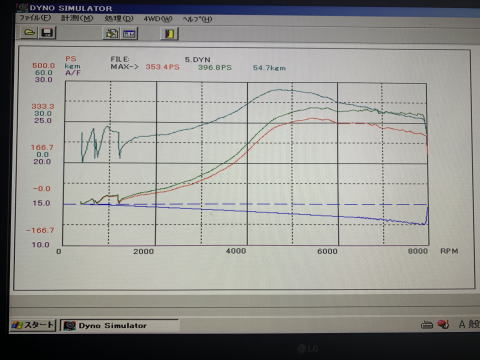The height and width of the screenshot is (360, 480).
Task: Click the 4000 RPM axis label
Action: point(236,251)
